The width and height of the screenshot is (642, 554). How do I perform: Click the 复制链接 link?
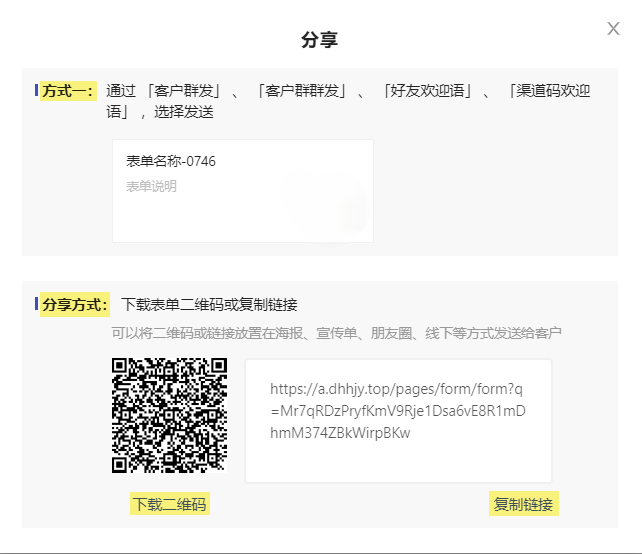pyautogui.click(x=523, y=504)
